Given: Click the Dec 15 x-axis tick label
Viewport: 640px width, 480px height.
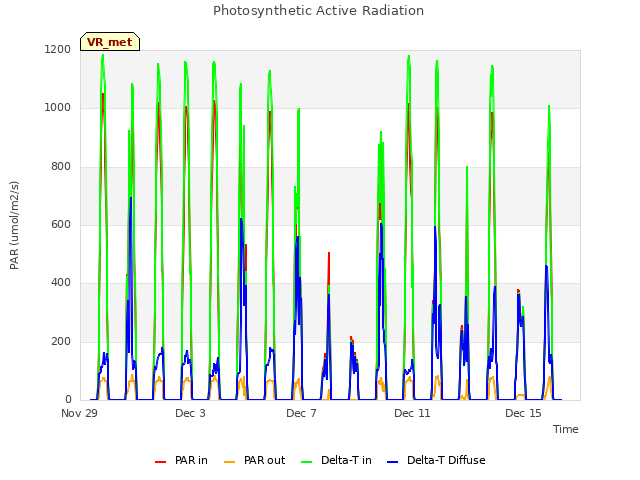Looking at the screenshot, I should tap(523, 413).
